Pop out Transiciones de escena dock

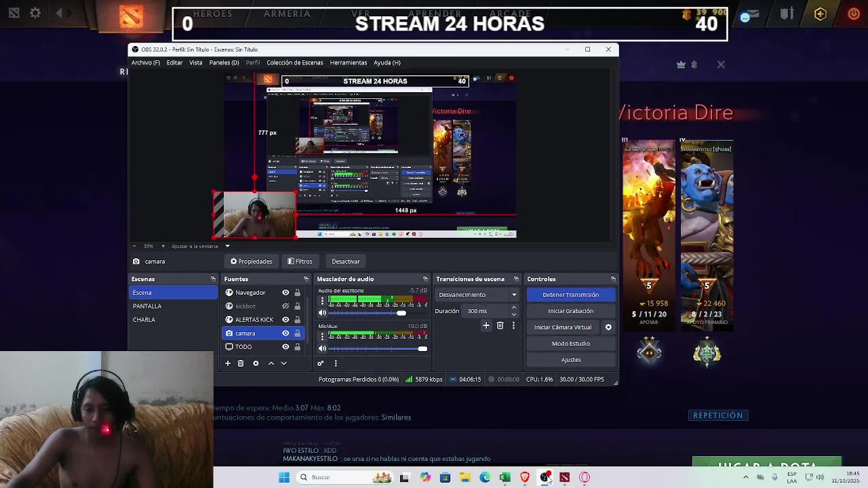tap(516, 279)
